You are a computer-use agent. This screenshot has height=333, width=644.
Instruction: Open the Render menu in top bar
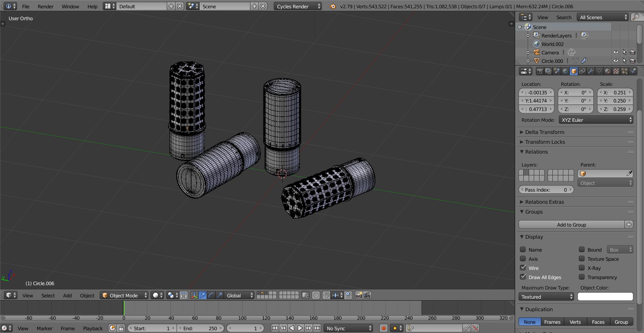46,6
